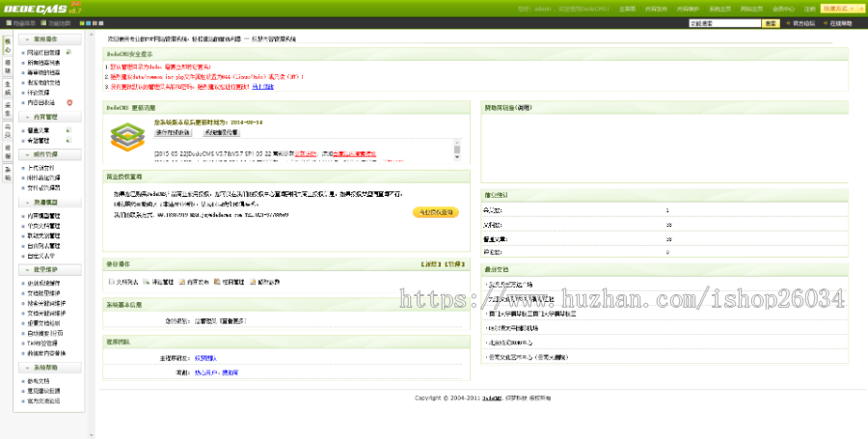Click the DedeCMS logo in header

42,8
